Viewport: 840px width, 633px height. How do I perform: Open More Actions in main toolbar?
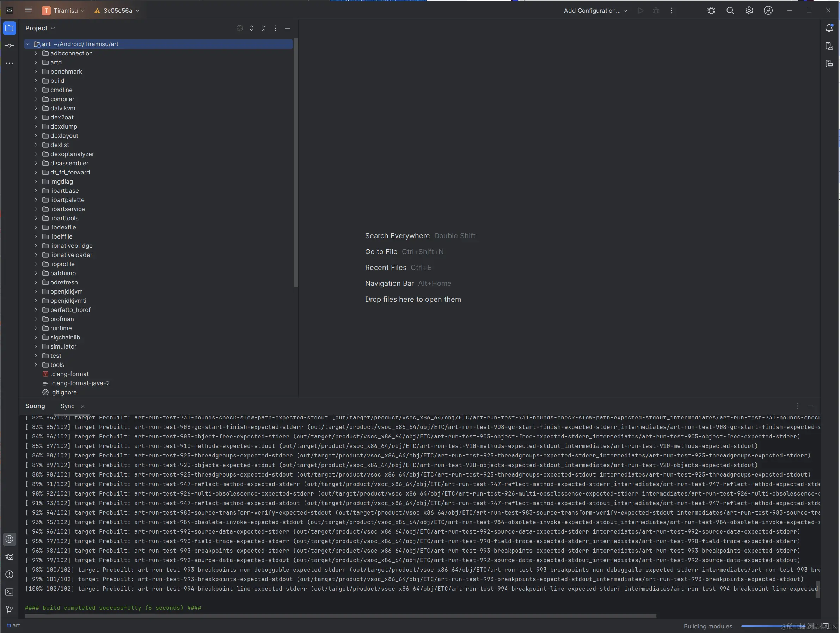(x=672, y=11)
